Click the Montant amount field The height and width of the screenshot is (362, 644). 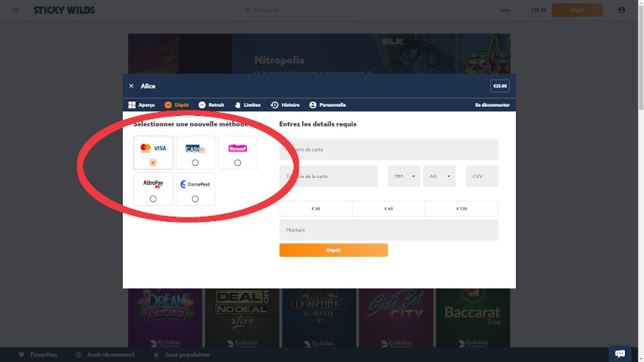coord(389,229)
